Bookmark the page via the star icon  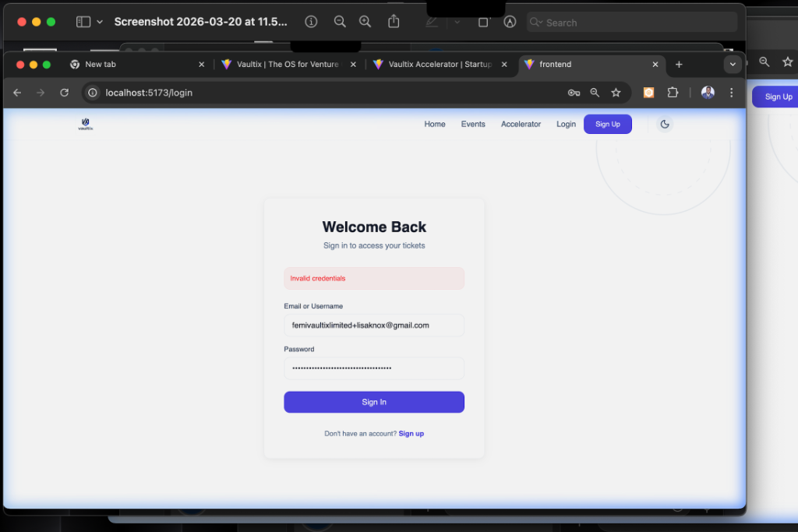click(x=616, y=92)
